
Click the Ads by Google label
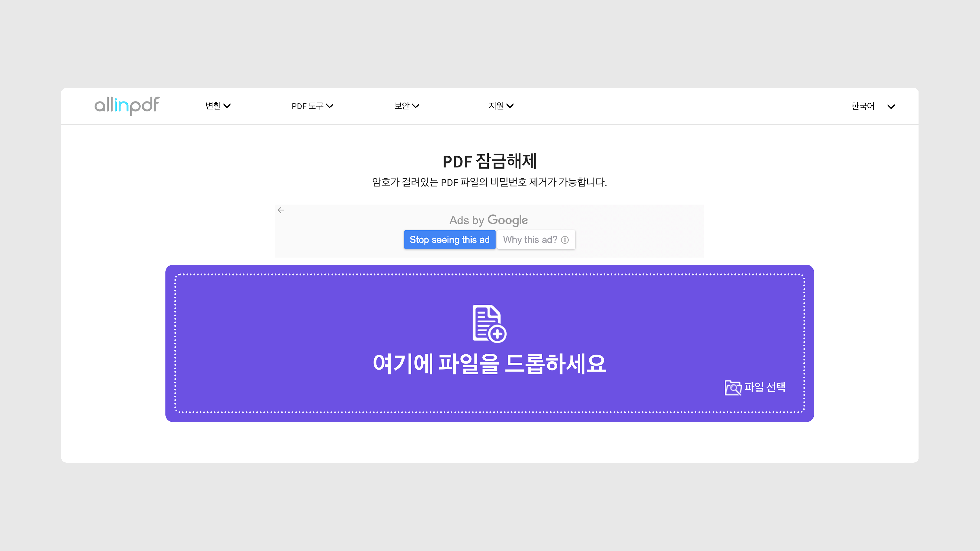tap(488, 220)
